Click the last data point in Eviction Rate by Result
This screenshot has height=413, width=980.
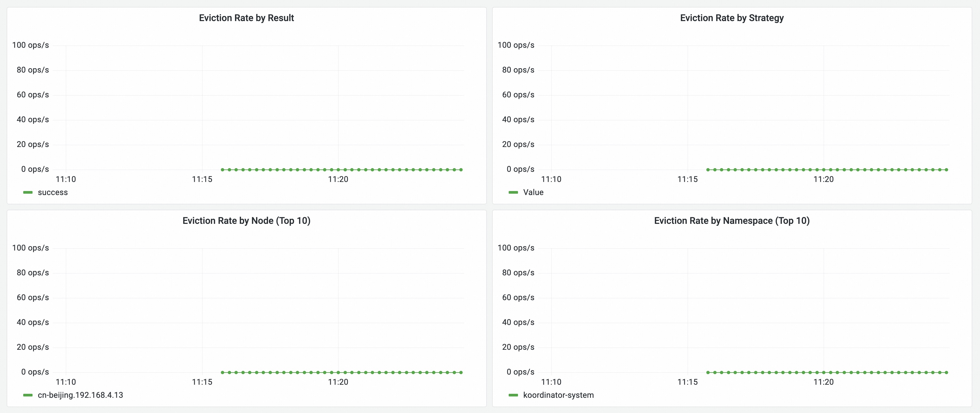click(461, 170)
